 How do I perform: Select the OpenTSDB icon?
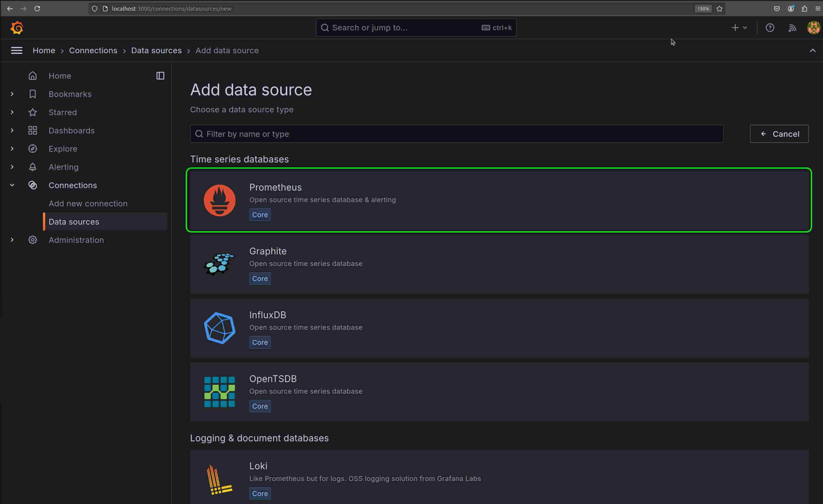(x=219, y=392)
